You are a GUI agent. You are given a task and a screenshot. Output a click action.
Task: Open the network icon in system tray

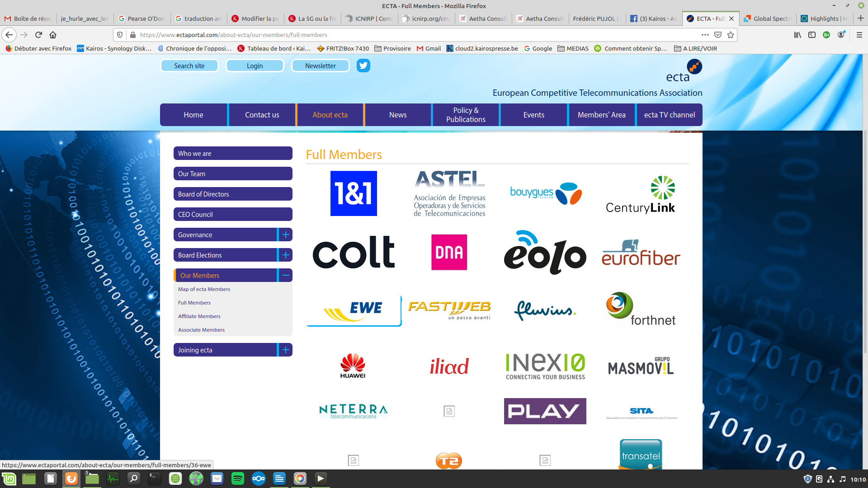[830, 479]
